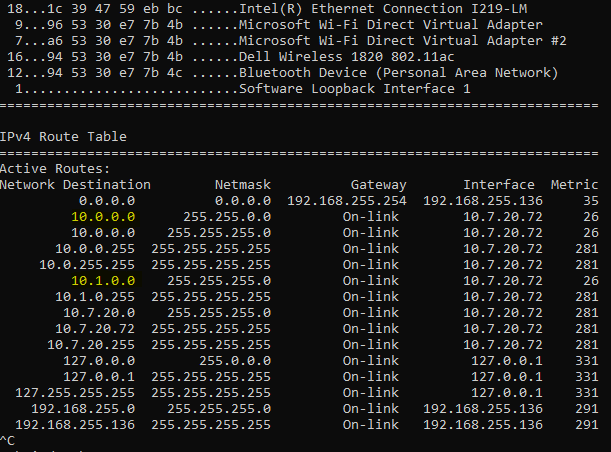Click the 192.168.255.0 network destination
611x452 pixels.
83,409
